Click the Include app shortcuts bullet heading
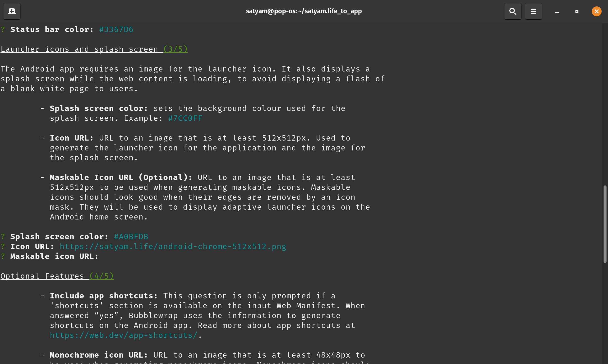The image size is (608, 364). click(104, 296)
